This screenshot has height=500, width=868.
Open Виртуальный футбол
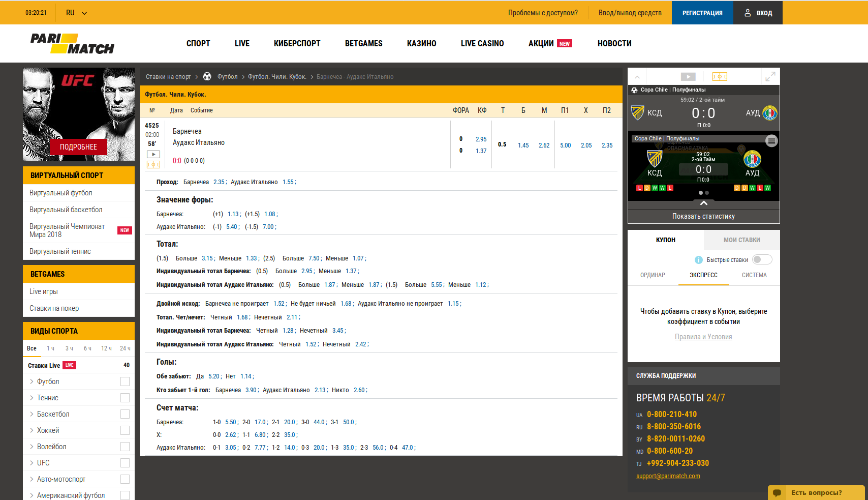pyautogui.click(x=61, y=193)
